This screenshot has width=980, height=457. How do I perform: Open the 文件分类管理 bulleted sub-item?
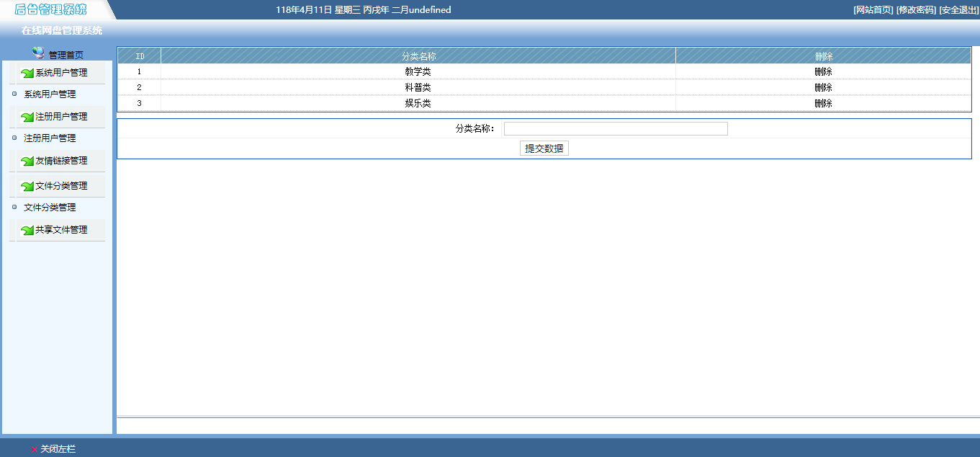click(x=50, y=208)
